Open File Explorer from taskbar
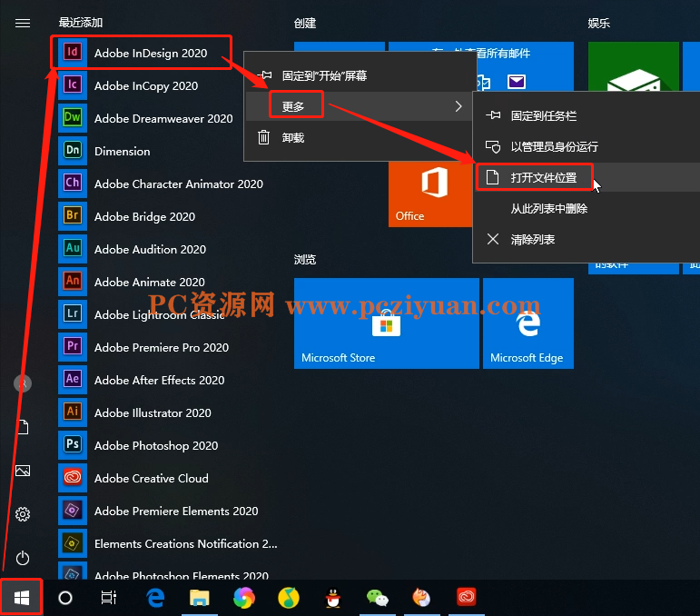This screenshot has width=700, height=616. click(x=200, y=598)
